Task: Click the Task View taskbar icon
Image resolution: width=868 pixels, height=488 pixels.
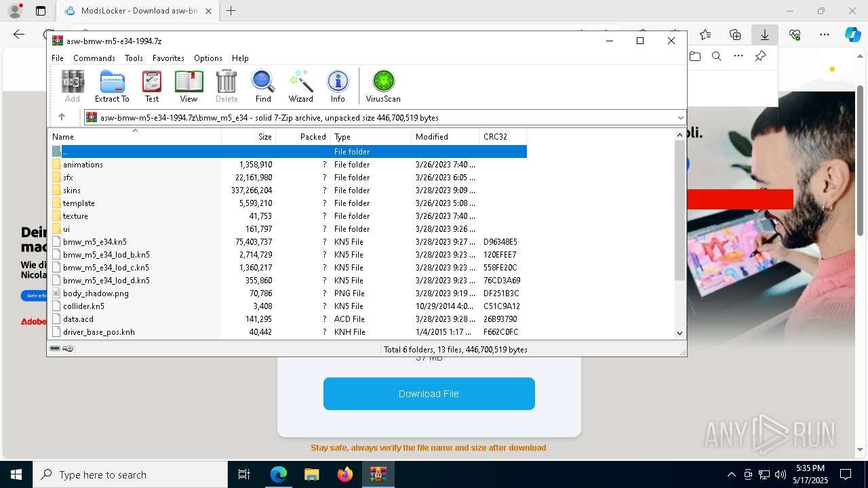Action: point(244,474)
